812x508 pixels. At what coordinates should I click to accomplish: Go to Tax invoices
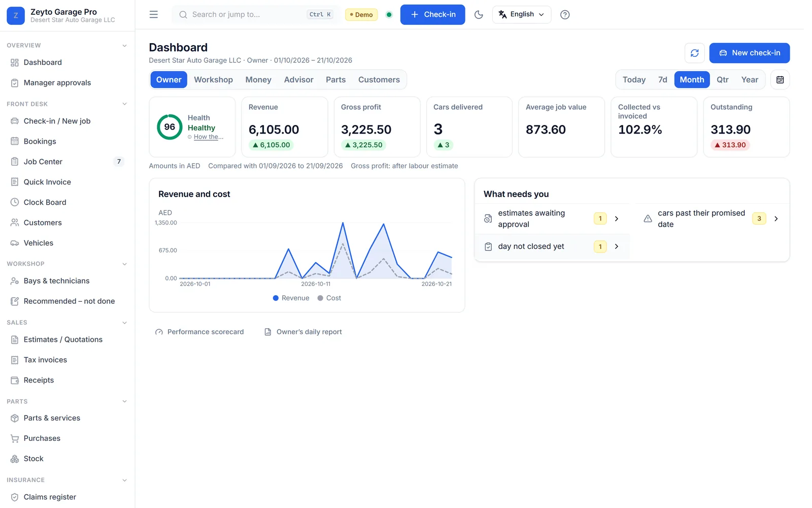click(67, 360)
